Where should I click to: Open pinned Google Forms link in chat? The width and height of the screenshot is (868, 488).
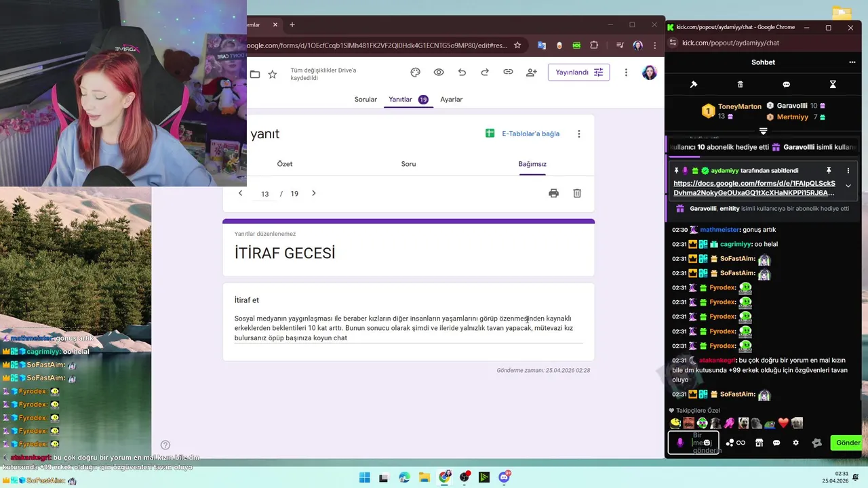coord(754,188)
